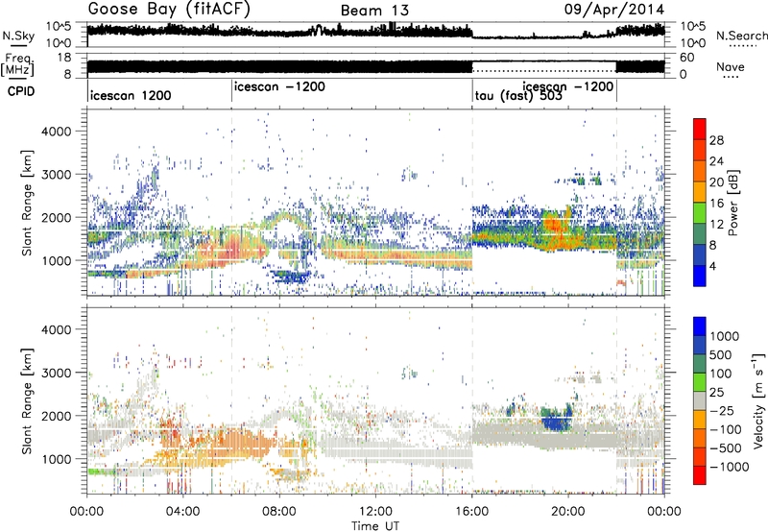Click the blue top segment of Velocity colorbar
Image resolution: width=768 pixels, height=532 pixels.
click(700, 326)
